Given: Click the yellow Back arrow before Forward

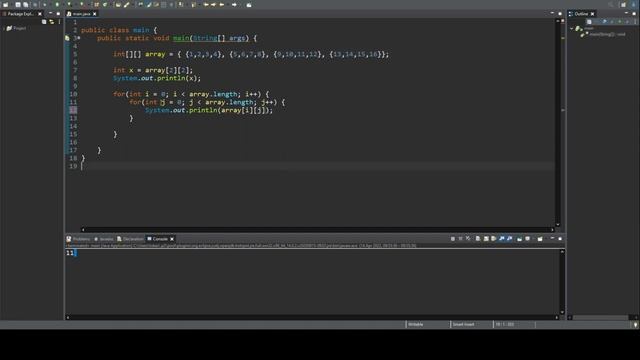Looking at the screenshot, I should 222,5.
